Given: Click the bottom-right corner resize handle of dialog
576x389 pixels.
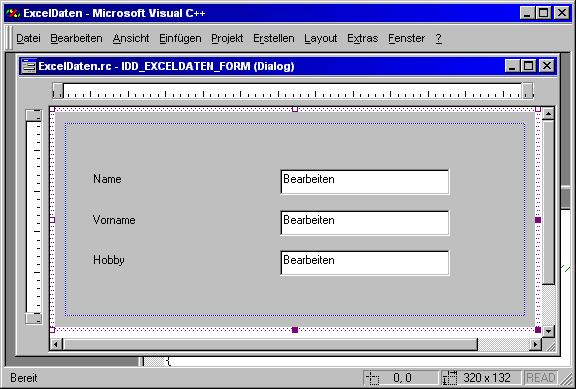Looking at the screenshot, I should 538,330.
